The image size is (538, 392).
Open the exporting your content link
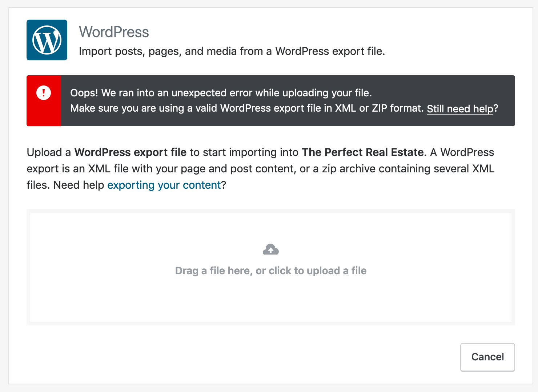[164, 185]
